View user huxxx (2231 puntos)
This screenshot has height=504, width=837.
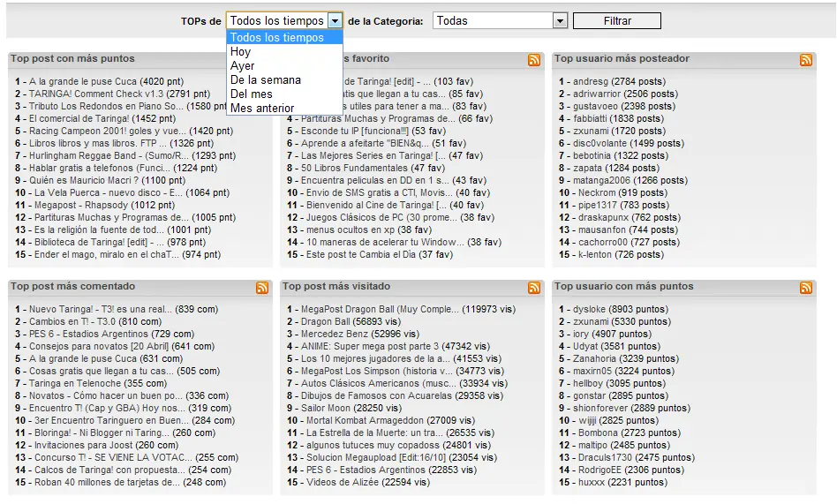pos(592,482)
